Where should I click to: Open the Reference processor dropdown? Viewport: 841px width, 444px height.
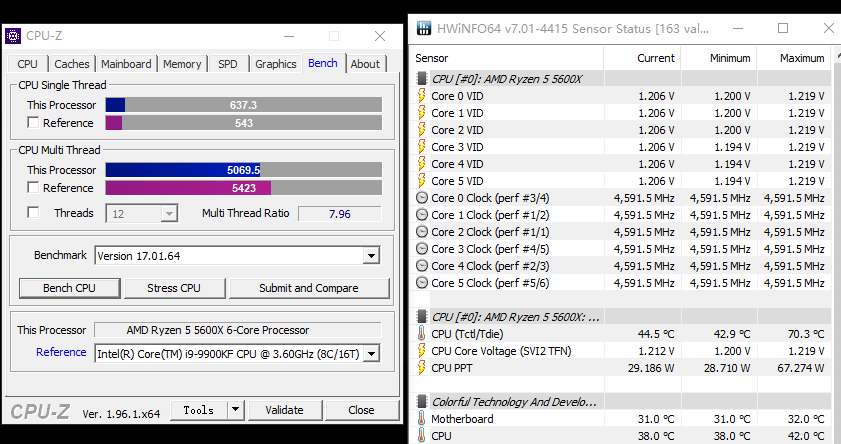coord(371,353)
